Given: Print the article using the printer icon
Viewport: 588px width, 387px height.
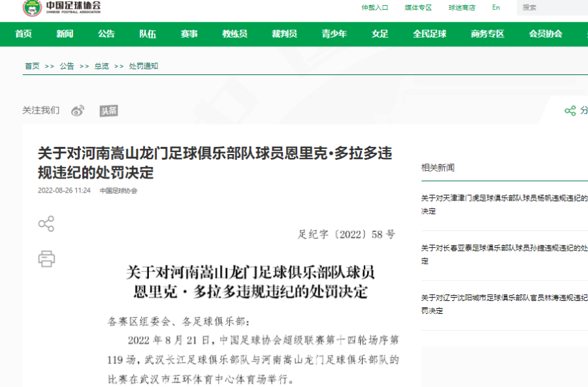Looking at the screenshot, I should click(46, 258).
